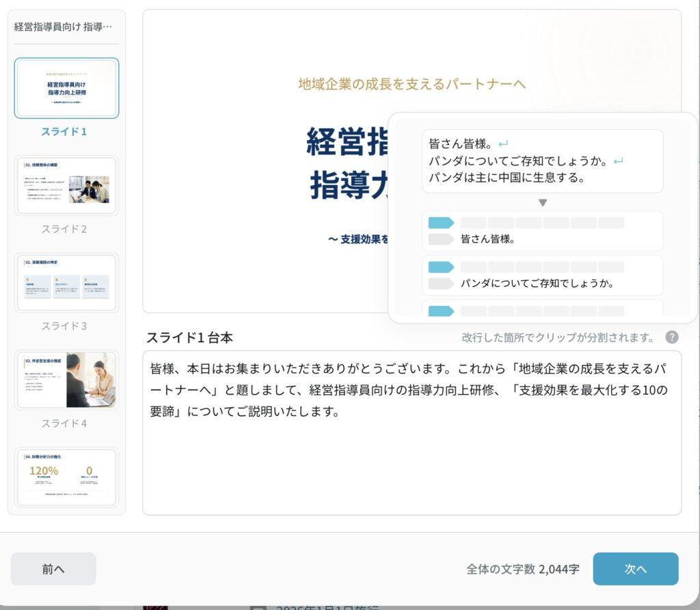Click the スライド 1 label
Viewport: 700px width, 610px height.
click(x=64, y=132)
